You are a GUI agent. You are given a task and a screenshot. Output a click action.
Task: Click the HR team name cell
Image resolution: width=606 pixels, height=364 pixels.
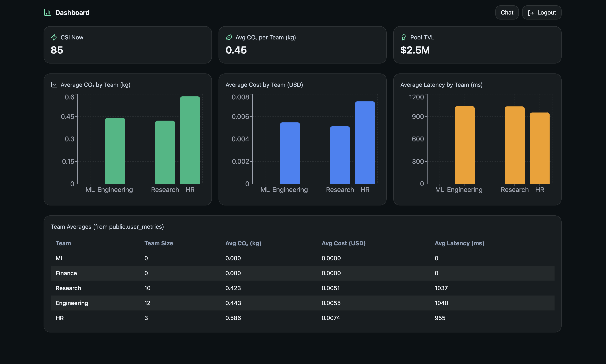[x=60, y=318]
